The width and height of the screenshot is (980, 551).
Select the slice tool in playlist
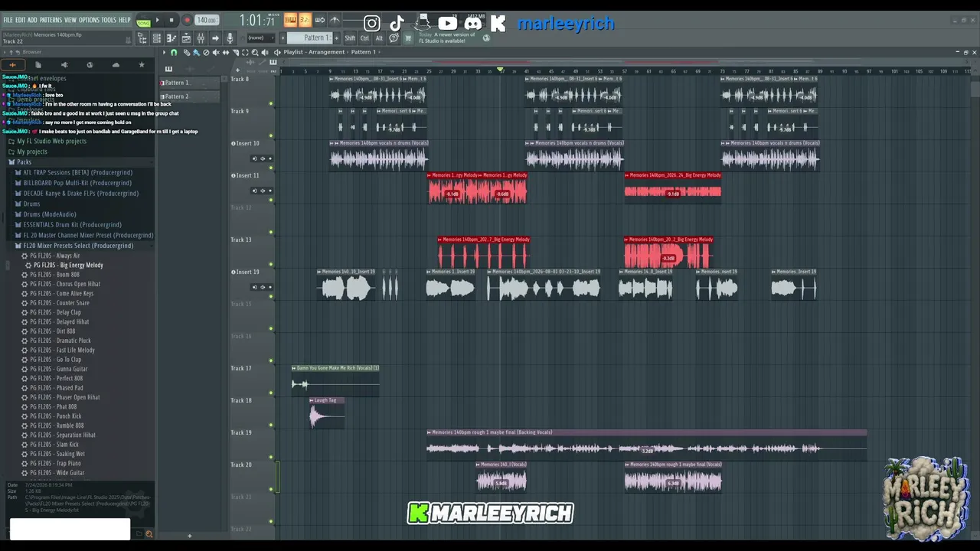pos(236,52)
